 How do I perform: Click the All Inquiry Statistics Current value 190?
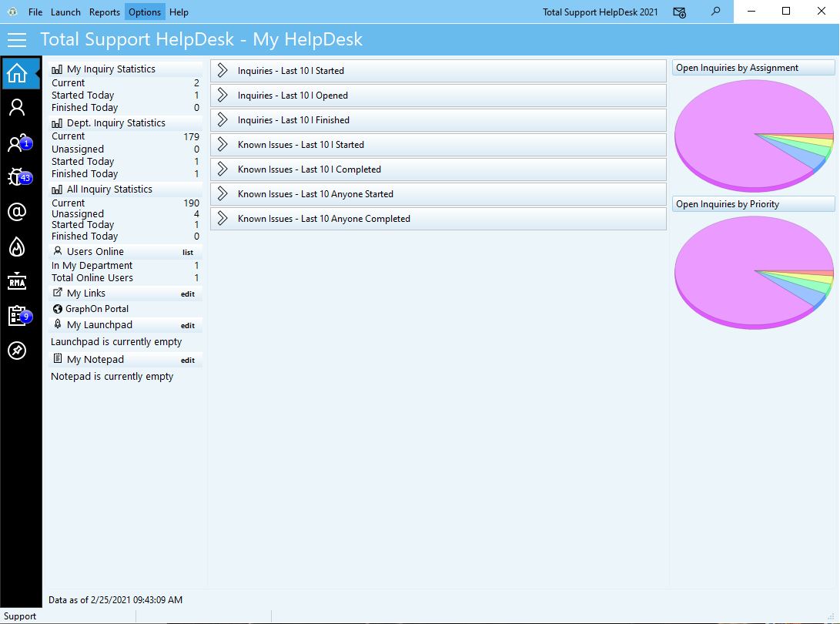tap(191, 203)
